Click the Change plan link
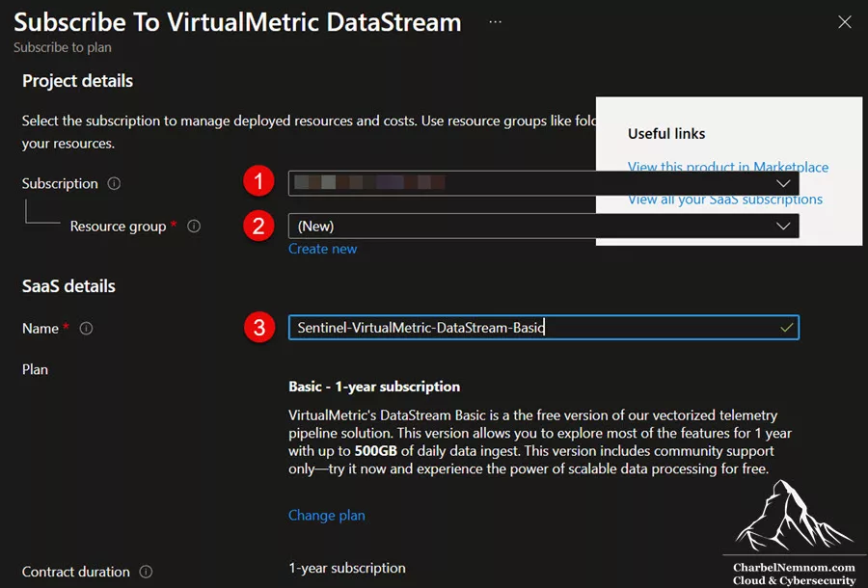Image resolution: width=868 pixels, height=588 pixels. click(x=327, y=516)
